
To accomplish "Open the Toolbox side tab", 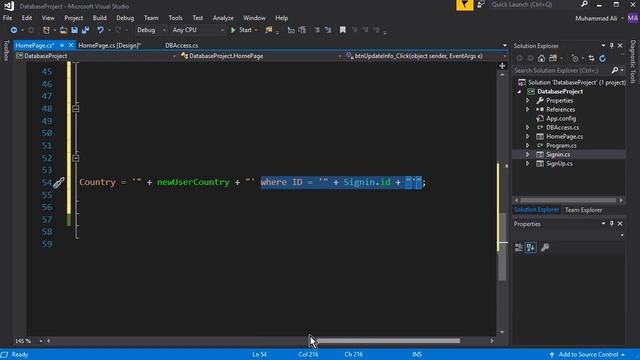I will click(x=6, y=51).
